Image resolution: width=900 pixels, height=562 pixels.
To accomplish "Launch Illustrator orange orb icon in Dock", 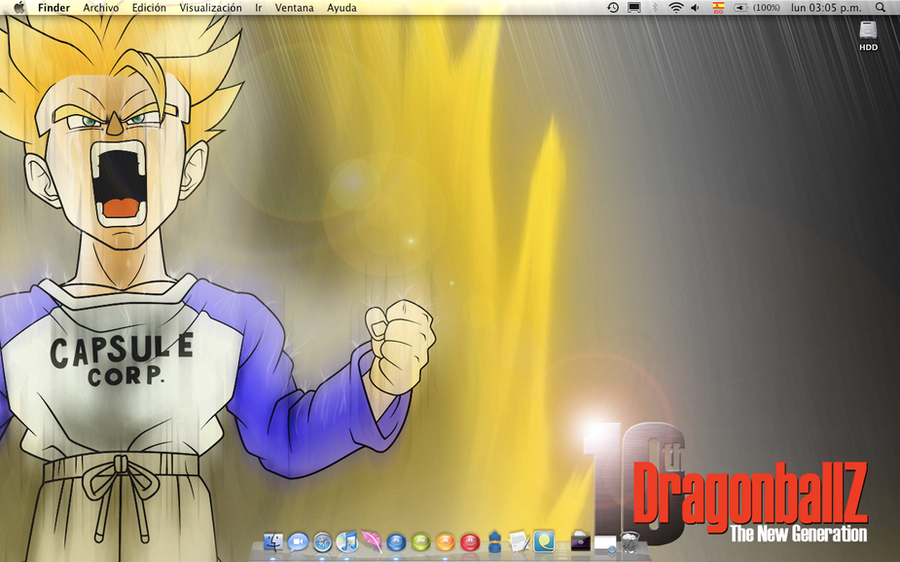I will click(x=445, y=542).
